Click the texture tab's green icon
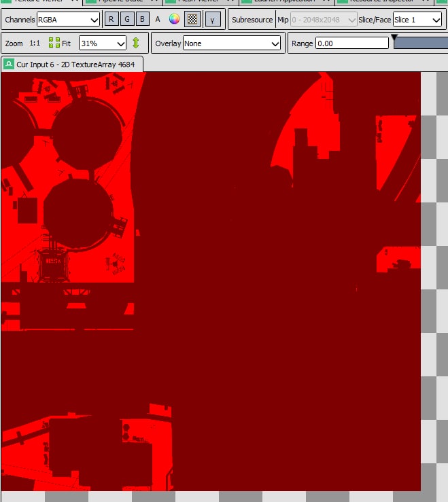Viewport: 448px width, 502px height. [x=9, y=64]
